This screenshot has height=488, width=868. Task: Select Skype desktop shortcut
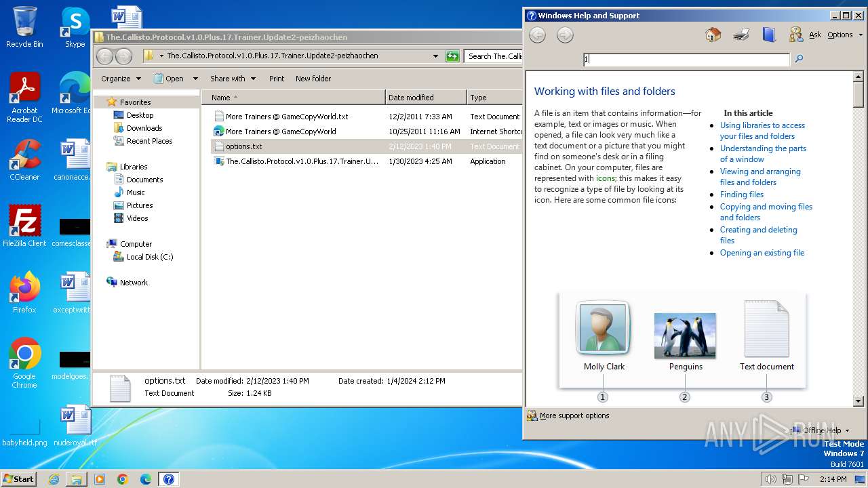tap(75, 27)
